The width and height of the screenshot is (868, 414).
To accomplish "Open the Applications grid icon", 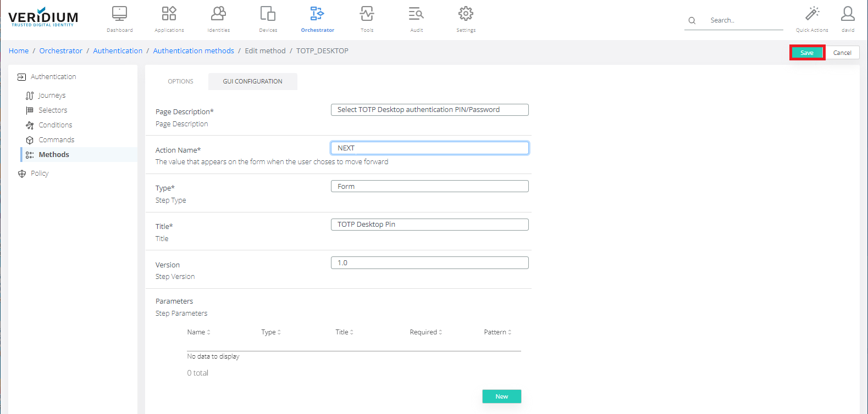I will (x=169, y=14).
